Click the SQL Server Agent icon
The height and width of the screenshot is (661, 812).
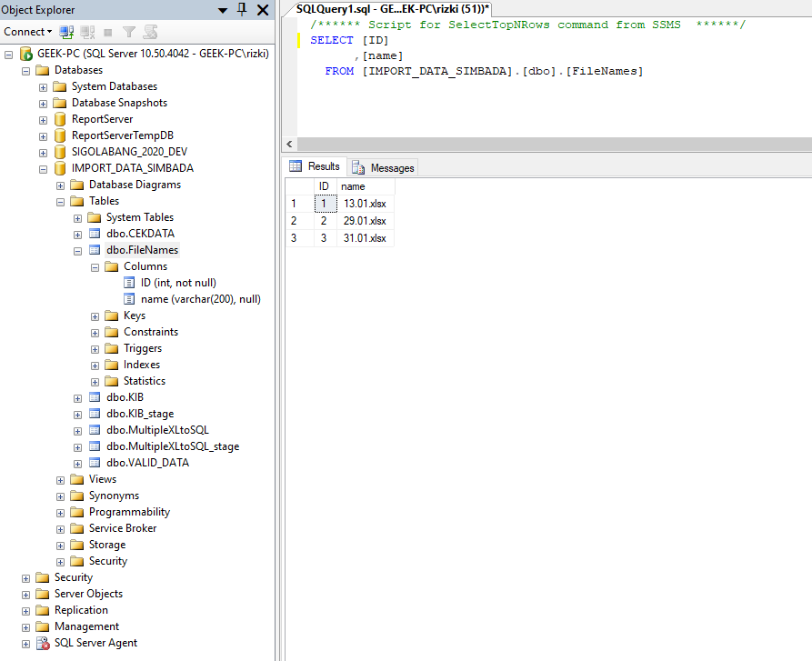[x=43, y=643]
